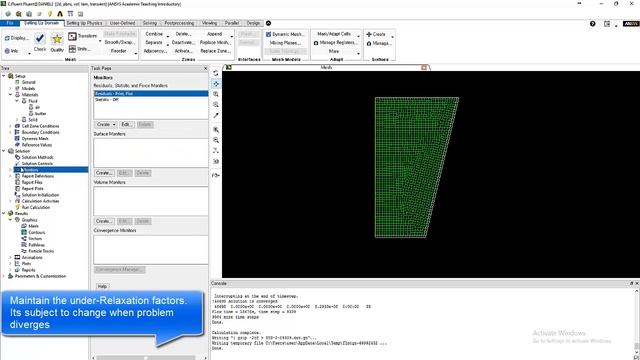640x360 pixels.
Task: Open the Combine zones dropdown arrow
Action: 168,36
